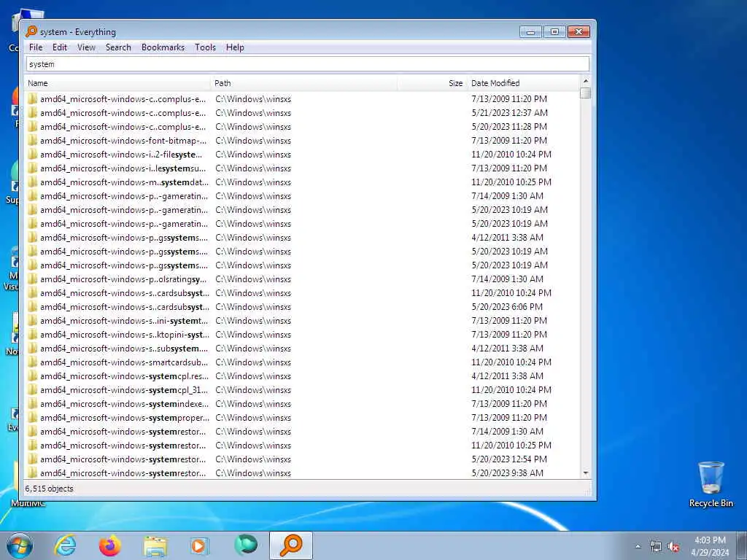The image size is (747, 560).
Task: Click the scrollbar up arrow in results
Action: click(586, 81)
